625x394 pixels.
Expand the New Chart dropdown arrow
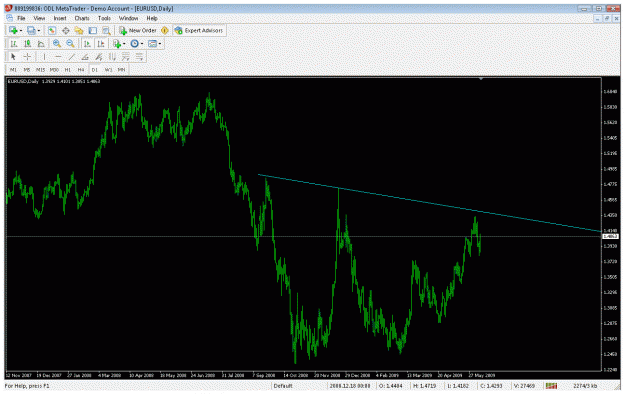(20, 31)
